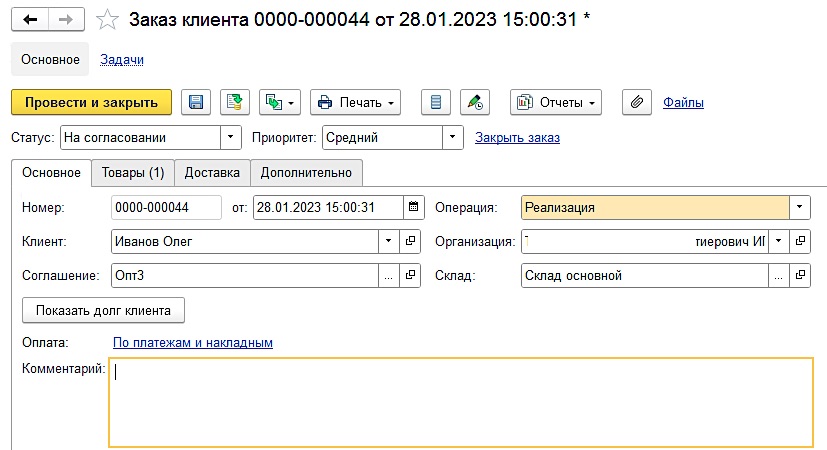Open the Склад card with open icon

(800, 275)
